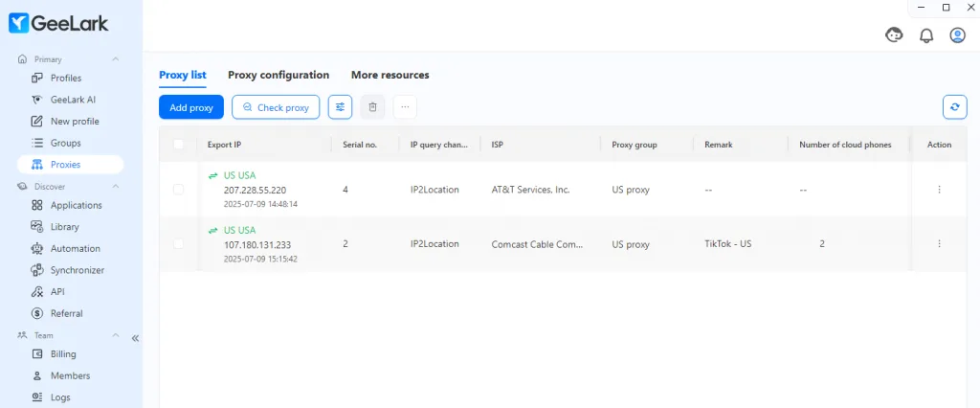Switch to the Proxy configuration tab
This screenshot has height=408, width=980.
(x=278, y=75)
